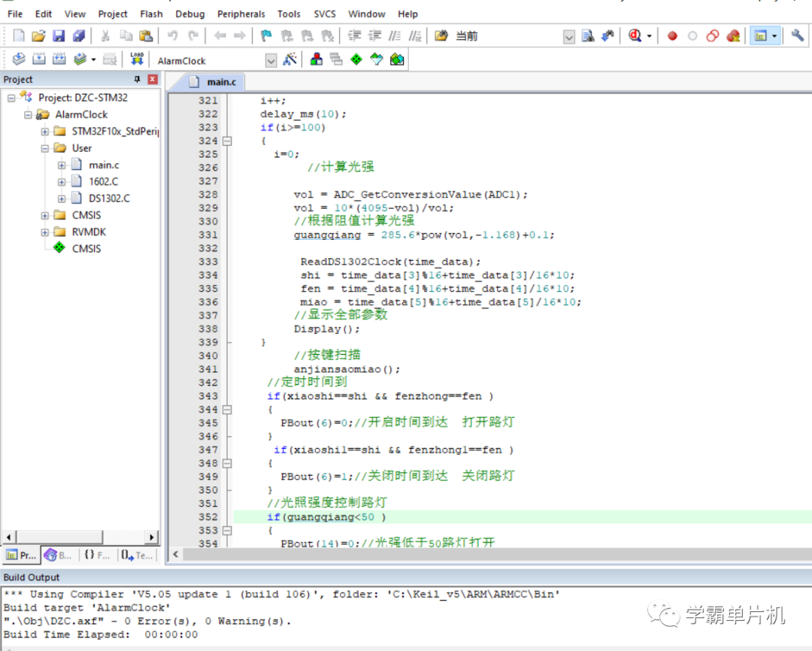Image resolution: width=812 pixels, height=651 pixels.
Task: Collapse code block at line 348
Action: point(227,464)
